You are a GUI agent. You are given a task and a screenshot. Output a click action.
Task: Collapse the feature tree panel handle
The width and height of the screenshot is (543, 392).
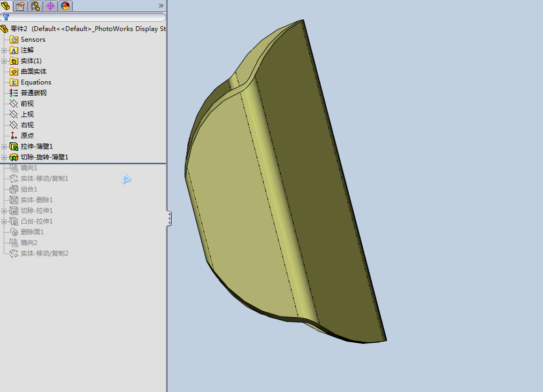(169, 219)
